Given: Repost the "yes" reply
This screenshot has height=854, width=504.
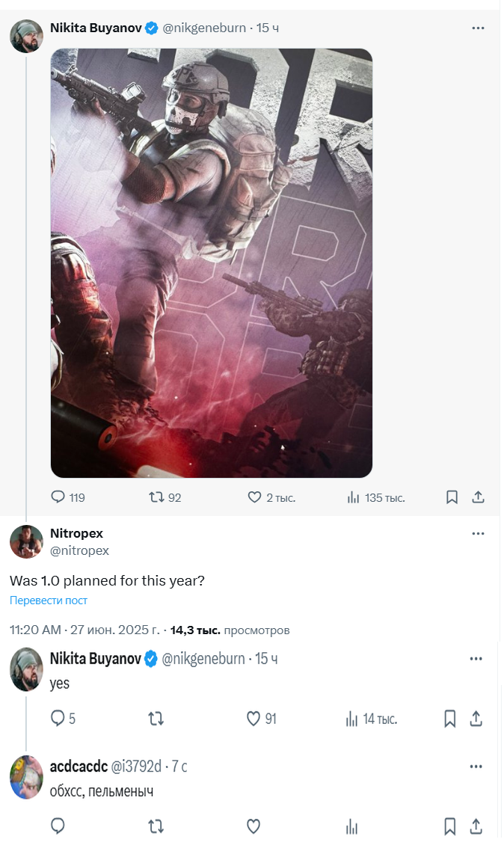Looking at the screenshot, I should click(x=156, y=719).
